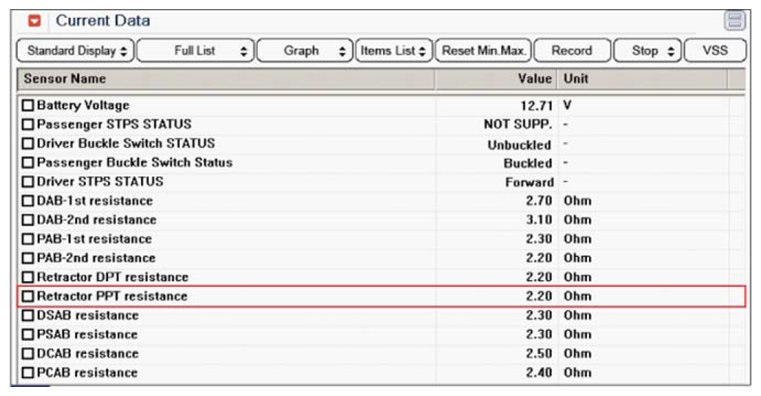Select the DSAB resistance label
The height and width of the screenshot is (396, 761).
(88, 315)
